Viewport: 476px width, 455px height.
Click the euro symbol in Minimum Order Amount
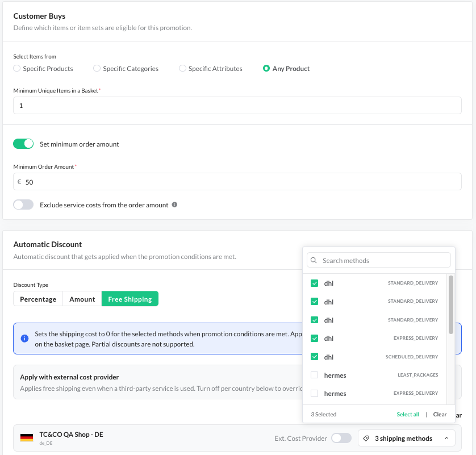[19, 182]
